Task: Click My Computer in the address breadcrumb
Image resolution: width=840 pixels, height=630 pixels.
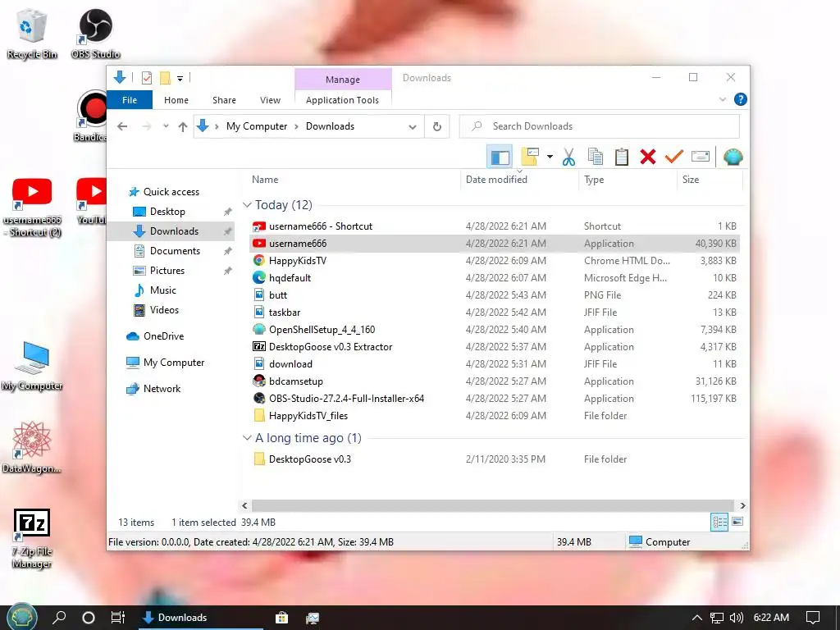Action: pyautogui.click(x=257, y=126)
